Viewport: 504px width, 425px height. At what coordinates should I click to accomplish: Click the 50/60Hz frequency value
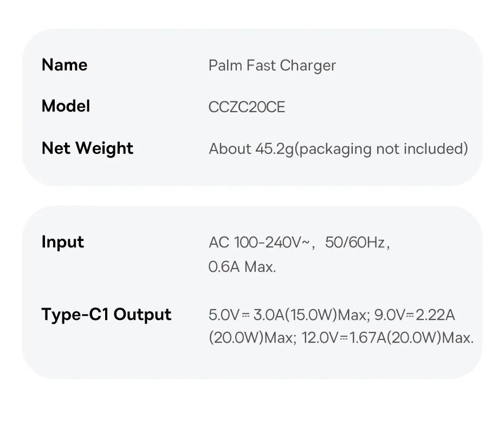coord(355,243)
